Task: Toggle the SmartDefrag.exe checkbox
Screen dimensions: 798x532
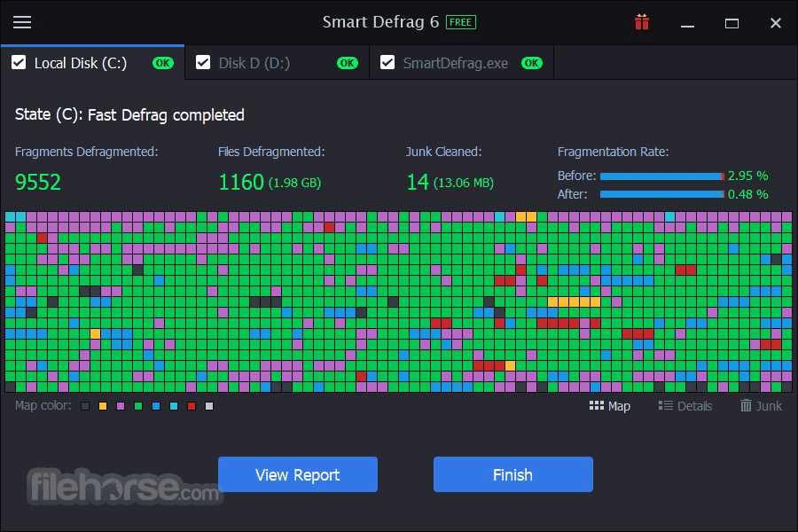Action: [387, 63]
